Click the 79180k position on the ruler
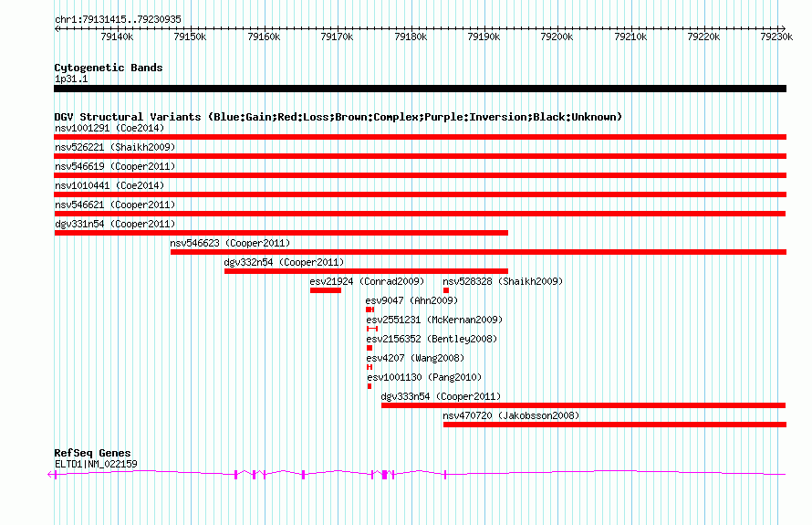The height and width of the screenshot is (525, 812). click(411, 37)
